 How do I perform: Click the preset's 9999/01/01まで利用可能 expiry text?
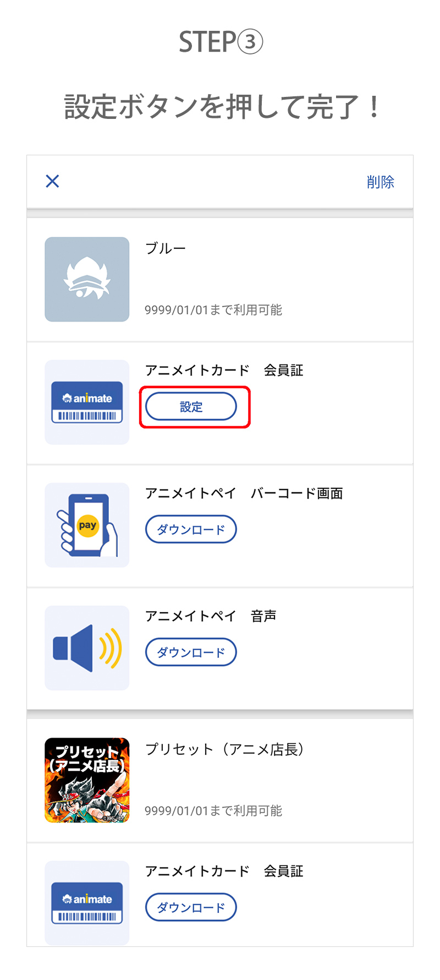point(213,810)
